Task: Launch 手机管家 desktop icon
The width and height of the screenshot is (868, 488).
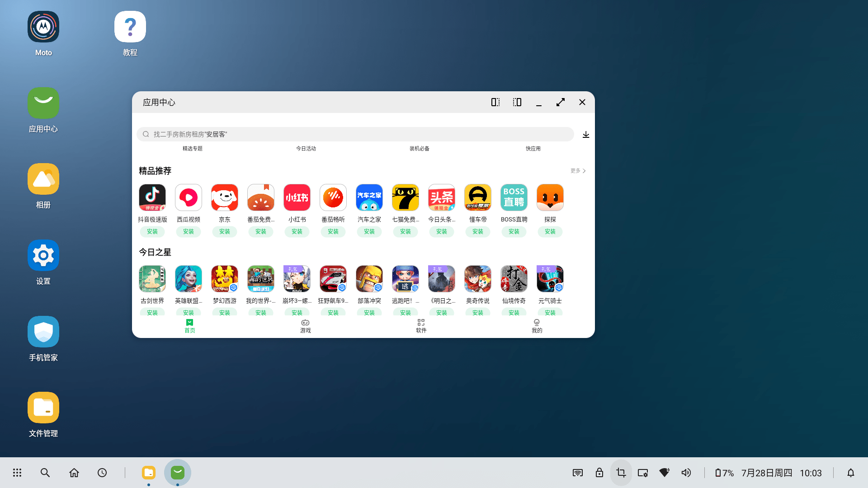Action: (x=43, y=332)
